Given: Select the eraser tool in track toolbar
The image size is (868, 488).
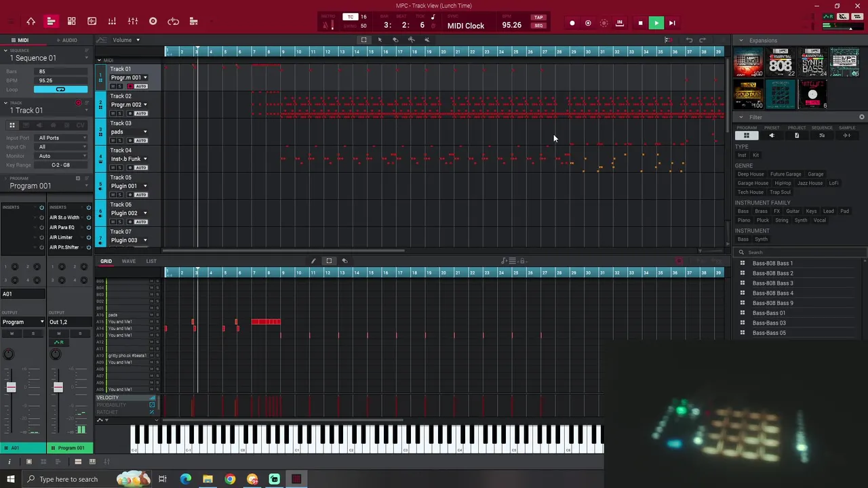Looking at the screenshot, I should pyautogui.click(x=395, y=40).
